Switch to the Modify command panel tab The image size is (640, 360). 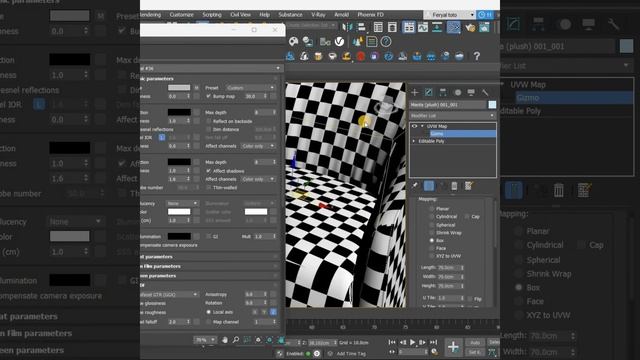[429, 93]
